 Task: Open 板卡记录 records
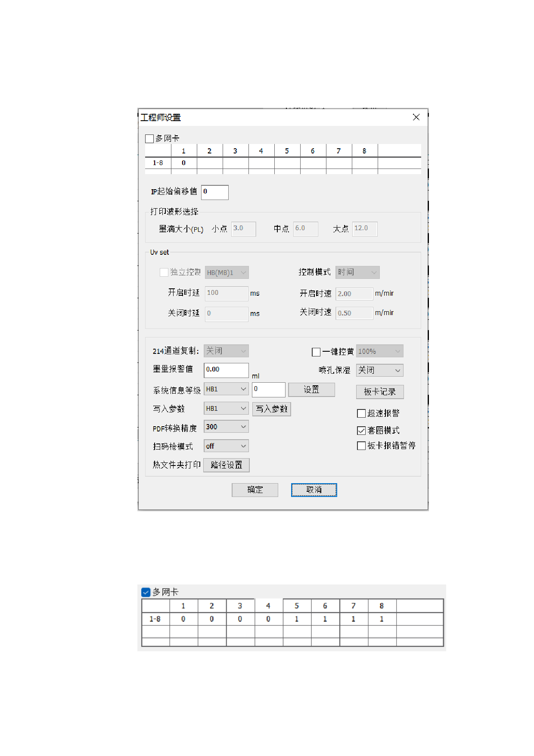tap(379, 392)
